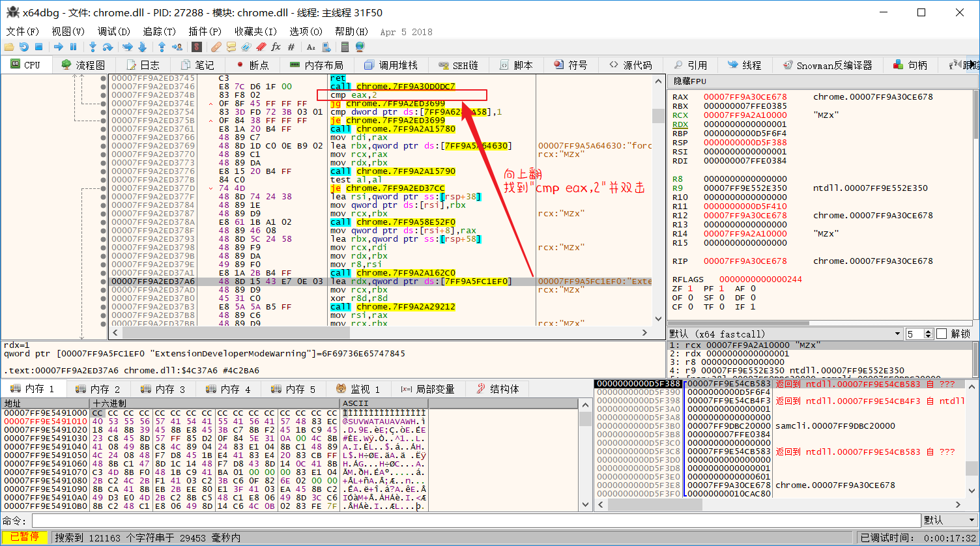Open the 文件(F) menu

point(22,31)
